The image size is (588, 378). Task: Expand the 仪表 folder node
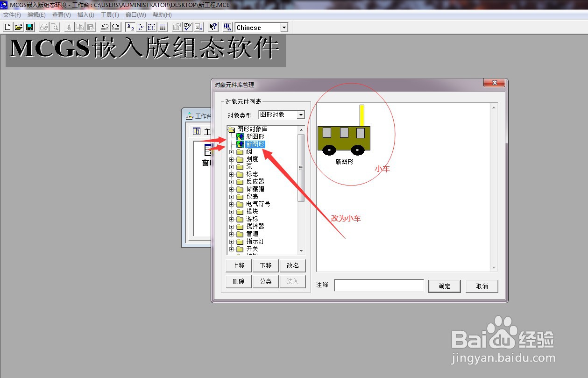click(232, 197)
